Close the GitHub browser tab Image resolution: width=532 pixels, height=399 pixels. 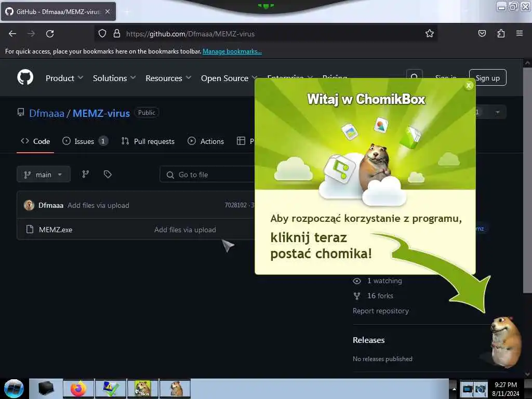[108, 11]
